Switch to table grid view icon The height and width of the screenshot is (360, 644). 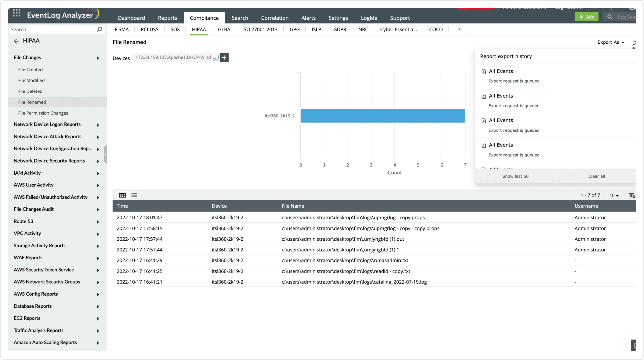(122, 195)
